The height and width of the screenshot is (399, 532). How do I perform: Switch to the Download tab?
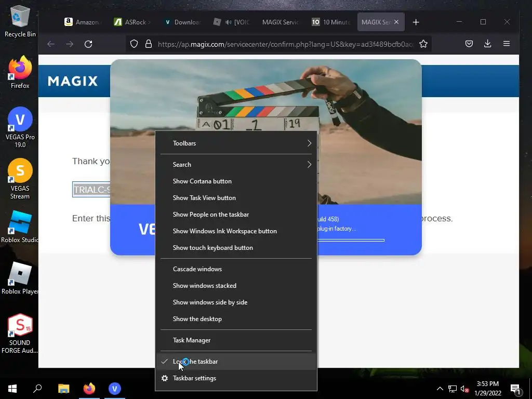coord(182,22)
